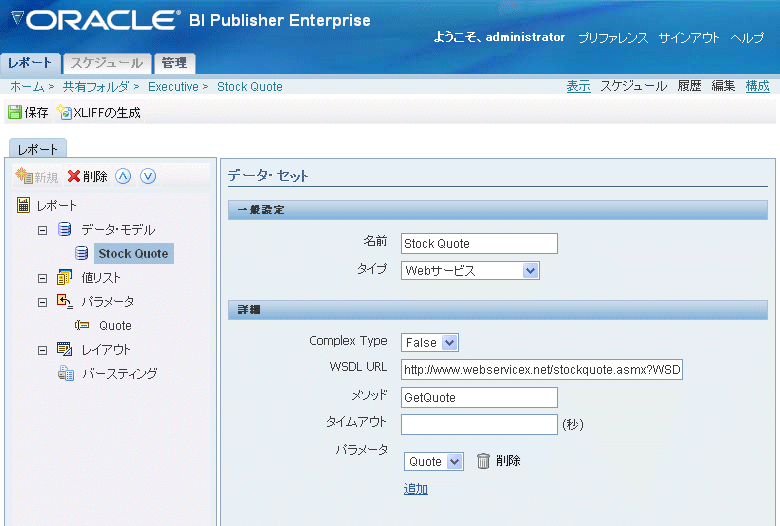Click the Report root tree icon

coord(23,205)
